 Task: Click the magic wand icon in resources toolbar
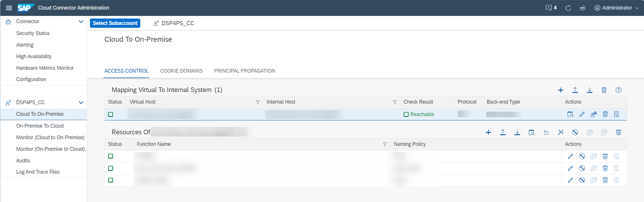[x=561, y=132]
